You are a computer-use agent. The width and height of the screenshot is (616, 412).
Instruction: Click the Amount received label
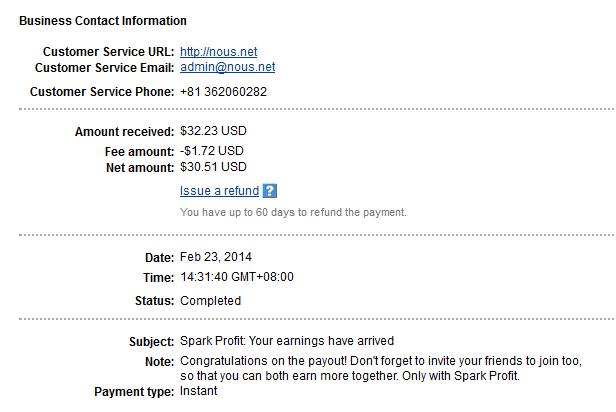(124, 132)
